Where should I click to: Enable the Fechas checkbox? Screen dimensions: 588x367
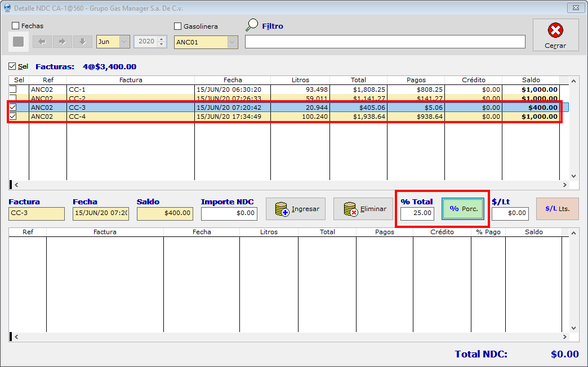point(16,26)
